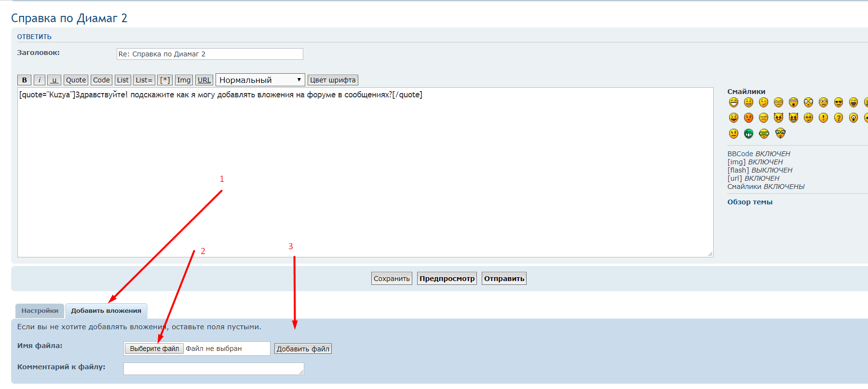Insert a Quote BBCode tag
Image resolution: width=868 pixels, height=389 pixels.
point(76,80)
